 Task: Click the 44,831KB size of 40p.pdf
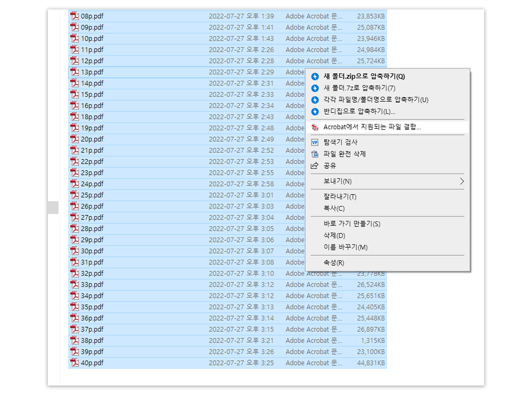[x=371, y=363]
